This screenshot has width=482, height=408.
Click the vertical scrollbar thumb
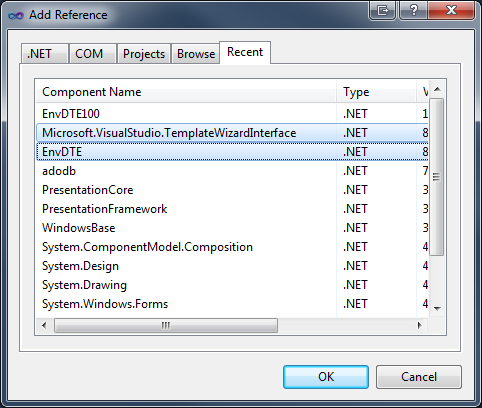[437, 177]
